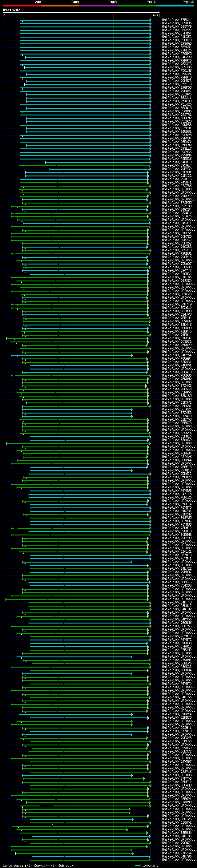Open hit UniRef100_C6SYY9
Viewport: 197px width, 868px height.
coord(177,26)
